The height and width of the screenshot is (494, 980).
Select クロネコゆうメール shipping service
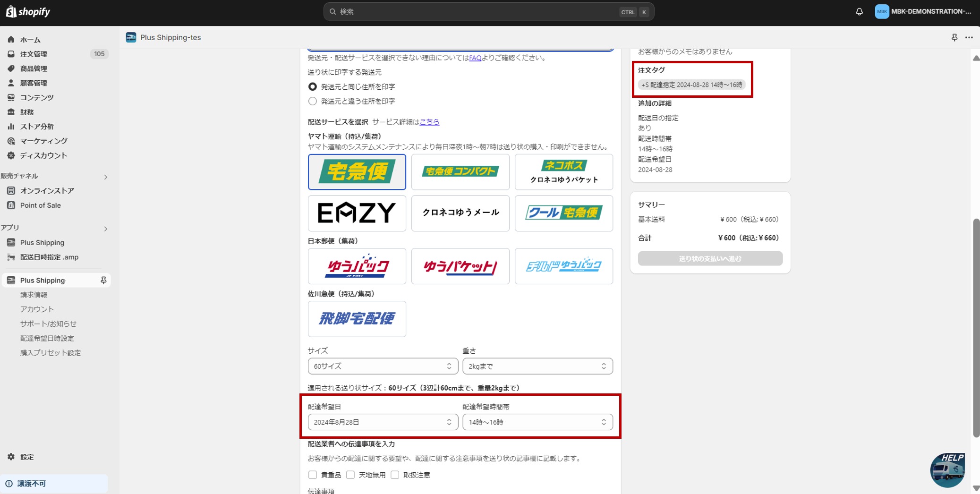click(460, 213)
